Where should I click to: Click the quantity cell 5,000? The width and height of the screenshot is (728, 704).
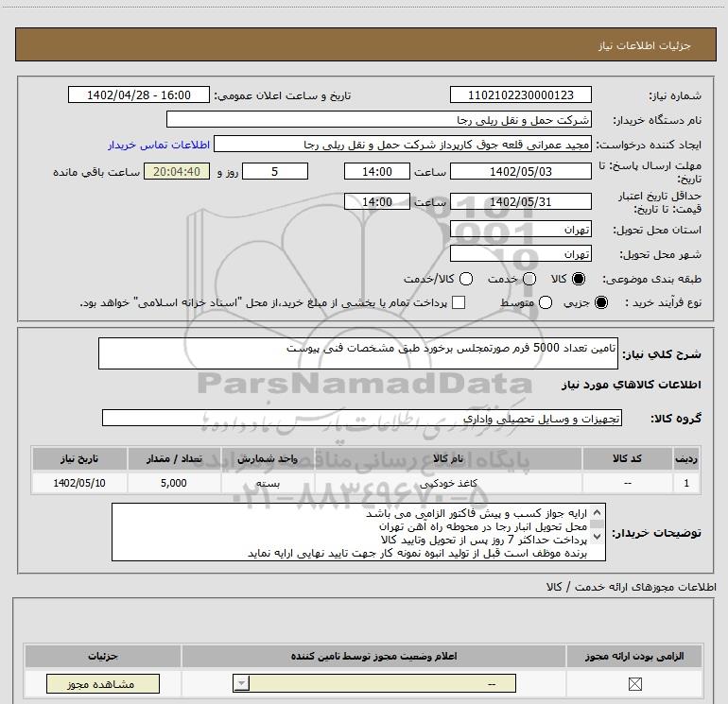174,483
